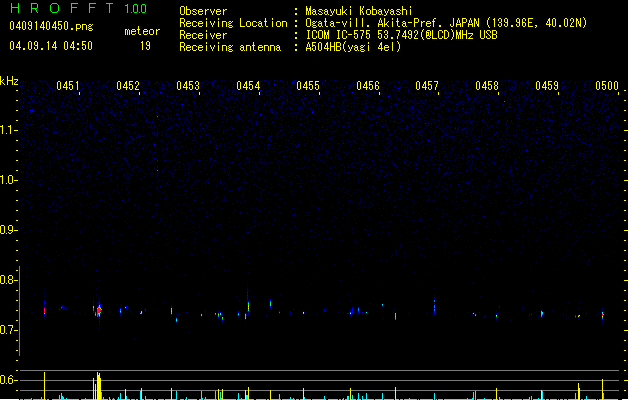Click the strong red meteor echo after 0451
The image size is (629, 400).
98,311
